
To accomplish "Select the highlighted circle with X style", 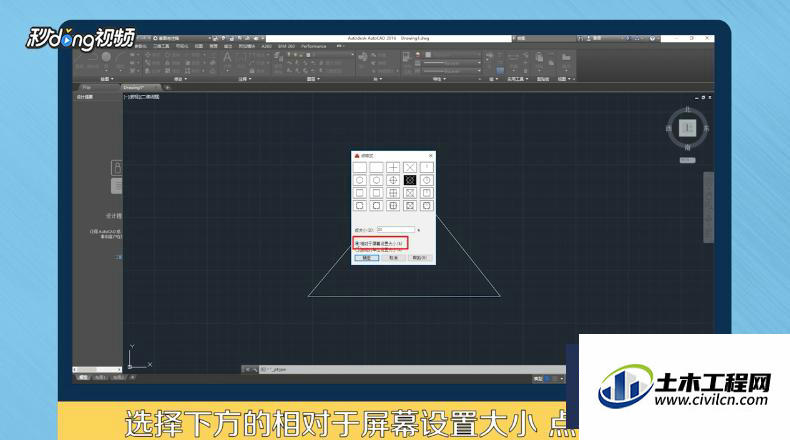I will click(410, 180).
